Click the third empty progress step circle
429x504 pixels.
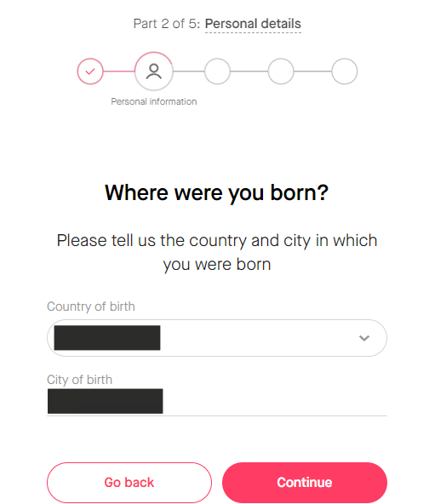tap(218, 72)
